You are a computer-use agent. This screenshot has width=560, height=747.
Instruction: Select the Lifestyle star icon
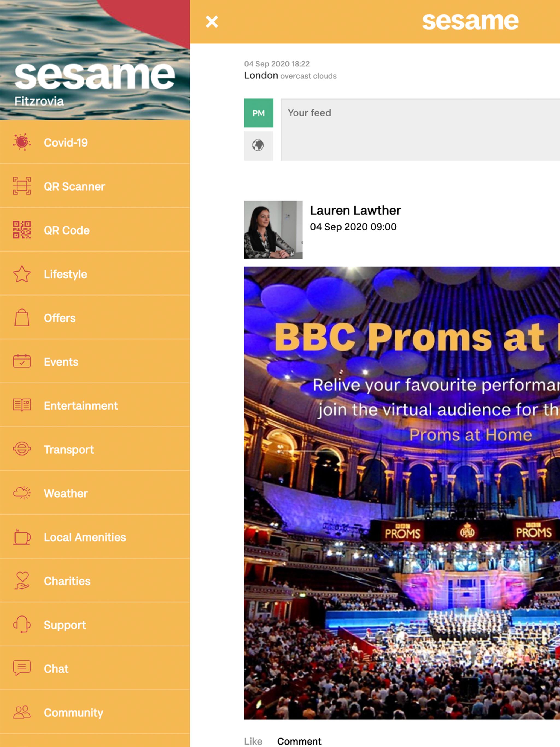[22, 274]
